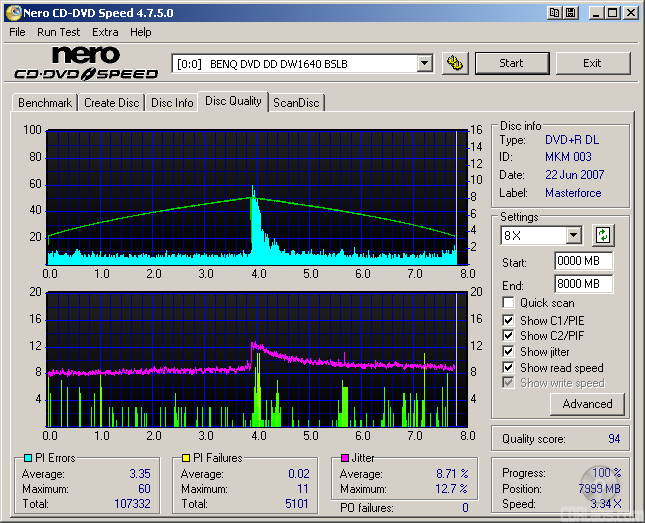Toggle the Show C1/PIE checkbox
The height and width of the screenshot is (523, 645).
coord(509,320)
